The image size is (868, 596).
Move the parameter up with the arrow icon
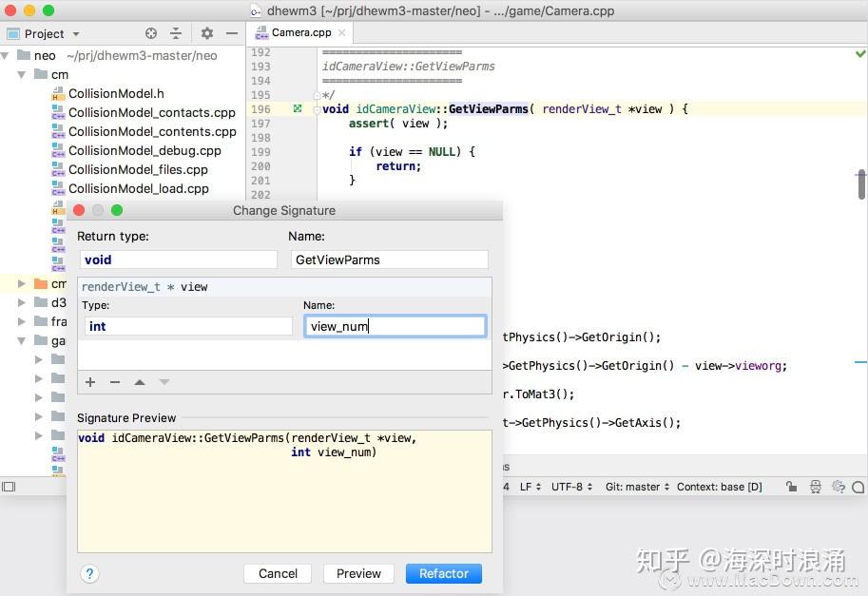(139, 382)
